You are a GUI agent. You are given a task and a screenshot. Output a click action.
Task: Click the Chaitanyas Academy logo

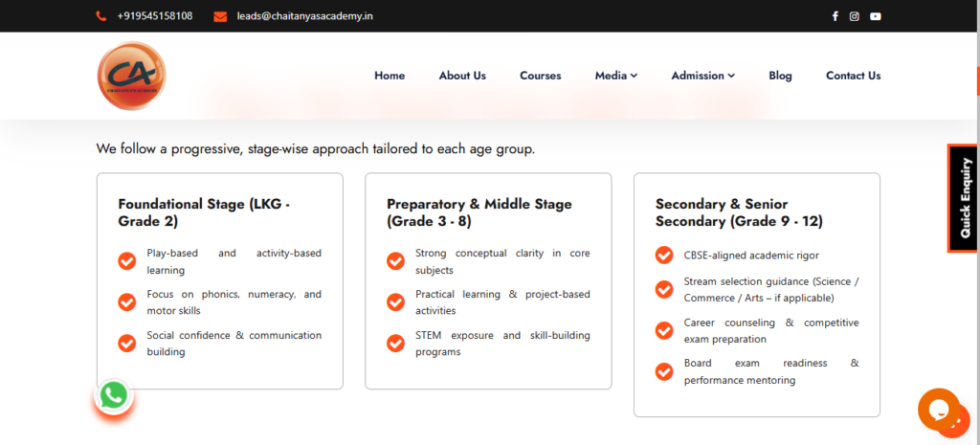coord(131,76)
